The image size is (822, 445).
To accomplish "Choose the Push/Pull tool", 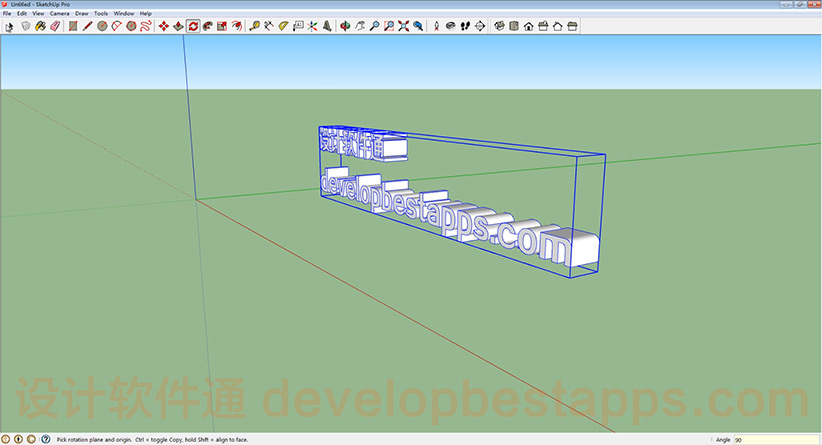I will (178, 26).
